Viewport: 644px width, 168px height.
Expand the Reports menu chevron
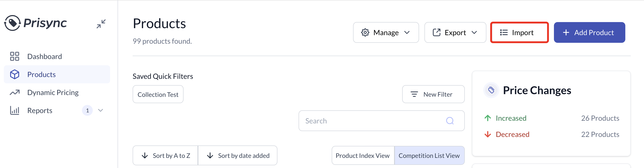point(100,110)
